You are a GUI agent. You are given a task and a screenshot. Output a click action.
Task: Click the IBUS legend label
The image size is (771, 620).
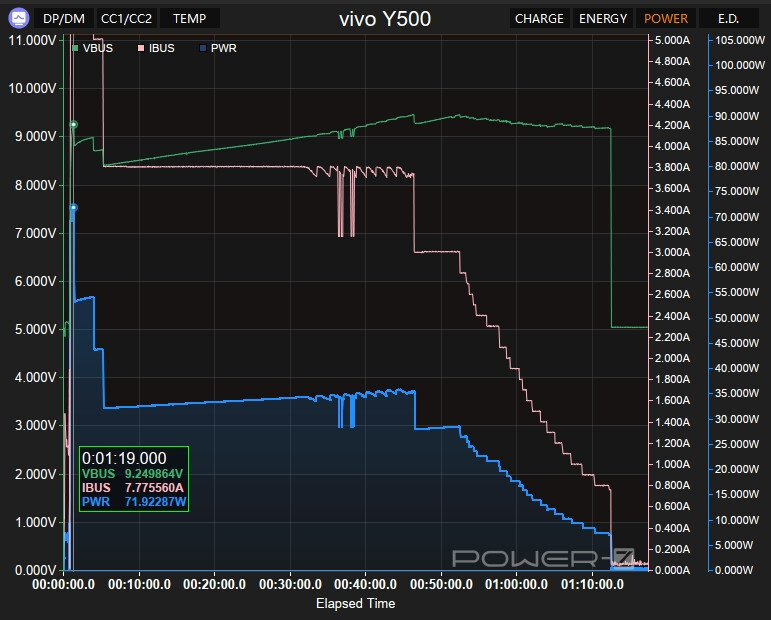(162, 48)
